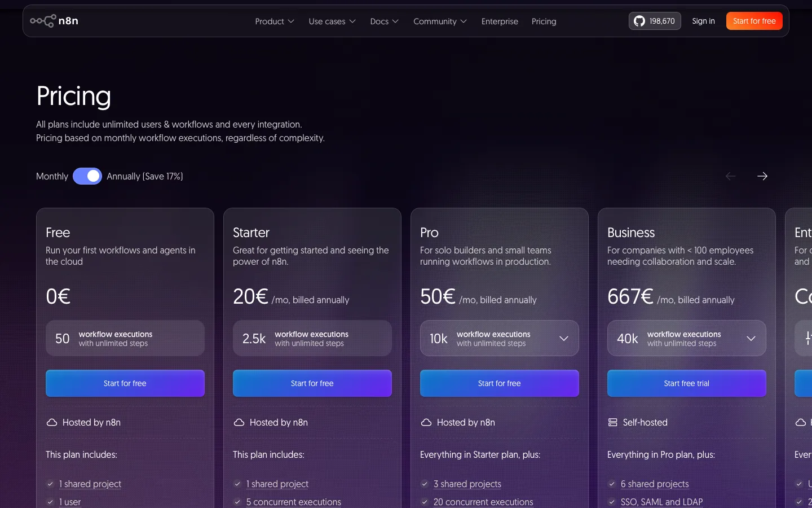Click the checkmark icon beside 5 concurrent executions
812x508 pixels.
pos(237,502)
